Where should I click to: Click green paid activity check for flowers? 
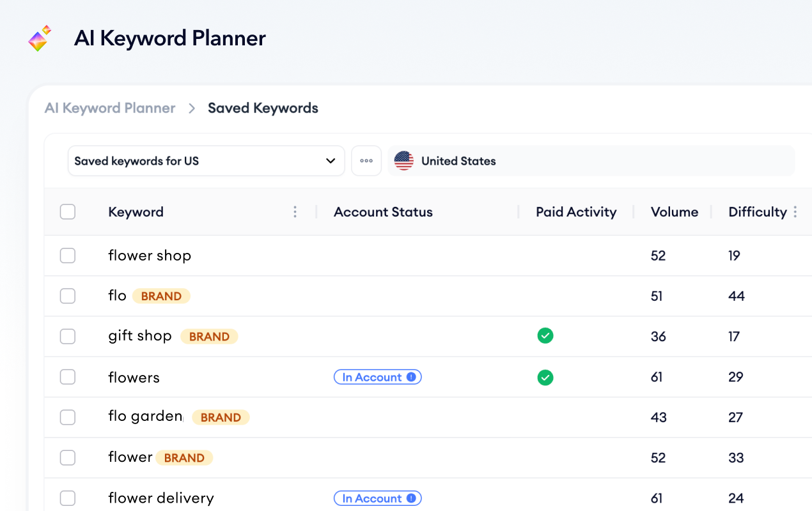point(545,378)
